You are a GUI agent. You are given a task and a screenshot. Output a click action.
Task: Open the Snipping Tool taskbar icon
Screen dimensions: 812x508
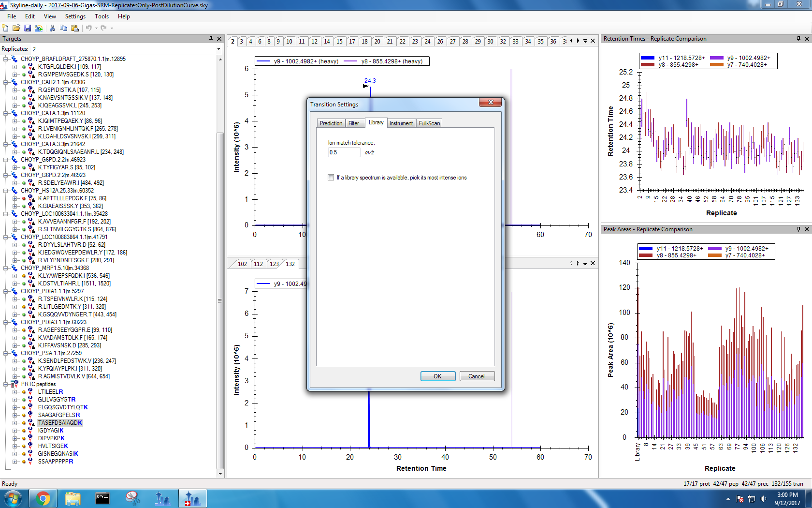click(132, 498)
